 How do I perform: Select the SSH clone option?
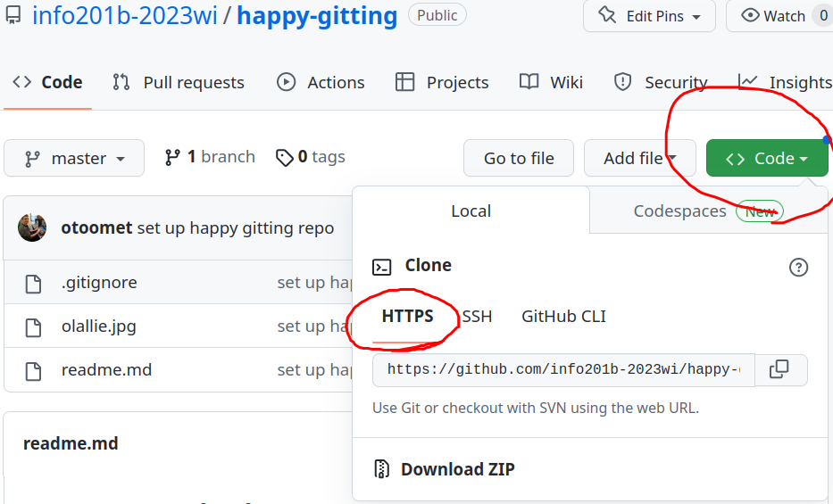477,316
